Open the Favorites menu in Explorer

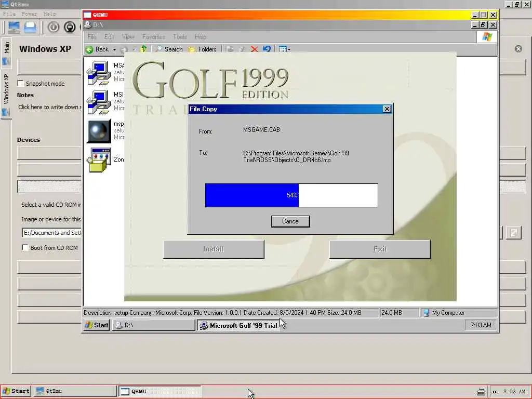[x=154, y=37]
